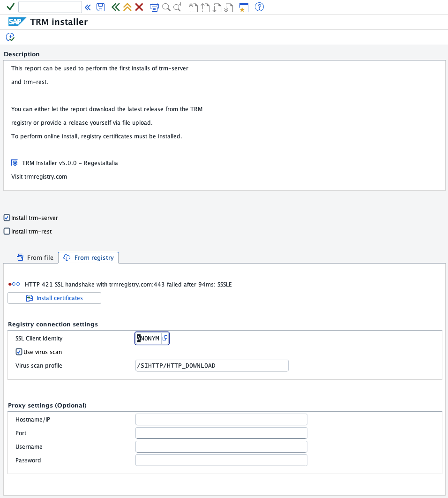Click the Find magnifier icon

tap(166, 7)
